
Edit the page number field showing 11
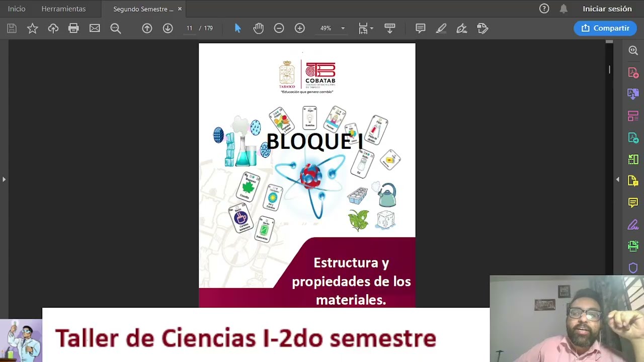(x=189, y=28)
